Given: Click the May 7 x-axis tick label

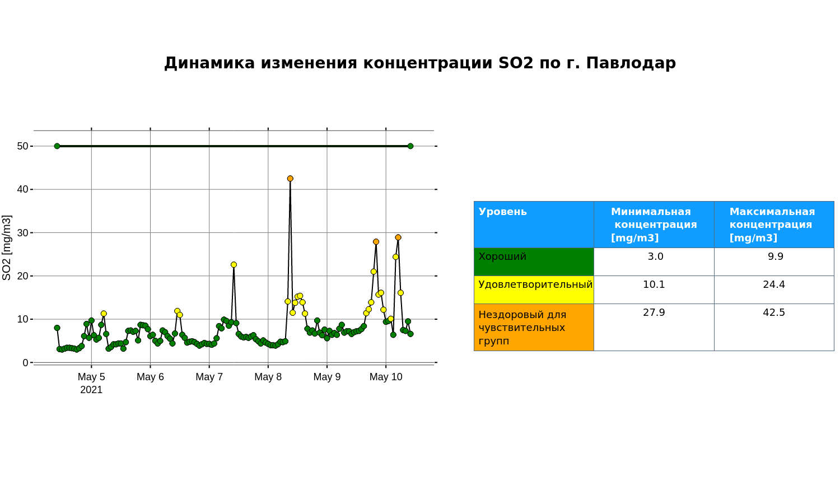Looking at the screenshot, I should point(209,377).
